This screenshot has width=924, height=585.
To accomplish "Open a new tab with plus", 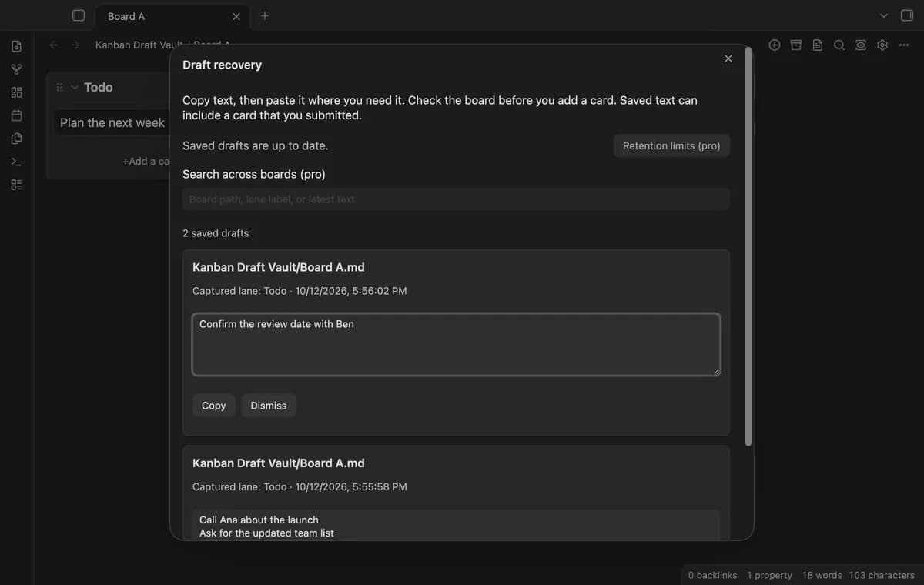I will point(265,16).
